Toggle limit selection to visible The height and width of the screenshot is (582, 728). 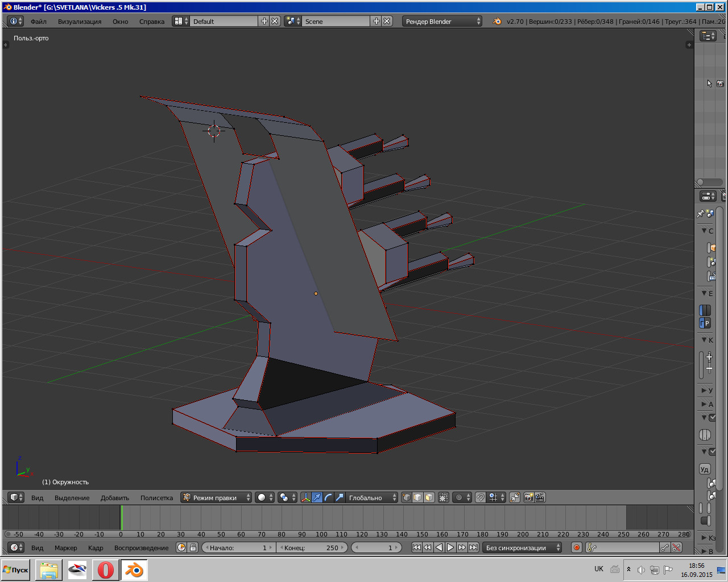point(444,497)
